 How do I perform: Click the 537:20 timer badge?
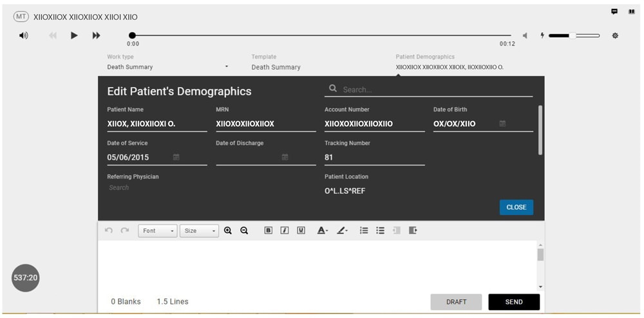pos(26,278)
